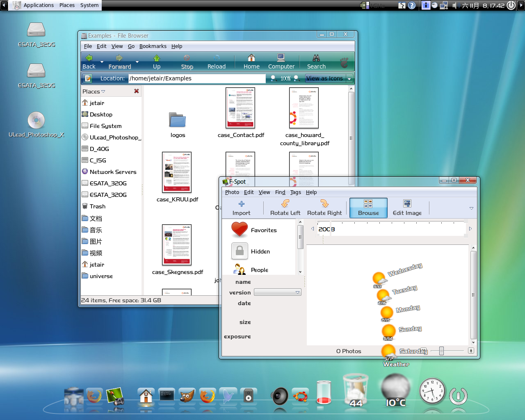Launch GIMP from the dock
Image resolution: width=525 pixels, height=420 pixels.
[x=187, y=396]
